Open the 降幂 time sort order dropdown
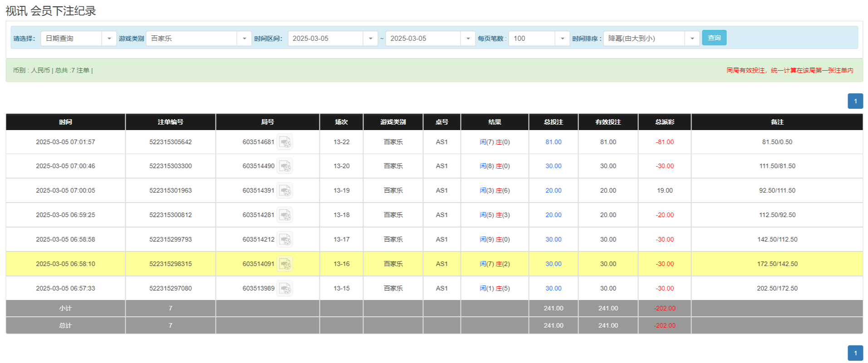This screenshot has width=868, height=363. (692, 39)
